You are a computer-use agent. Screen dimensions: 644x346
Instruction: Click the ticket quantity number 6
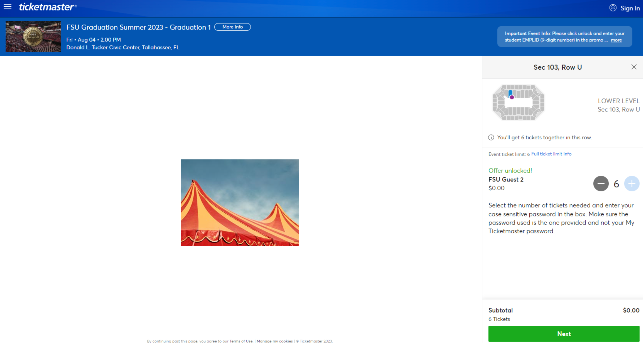point(616,184)
